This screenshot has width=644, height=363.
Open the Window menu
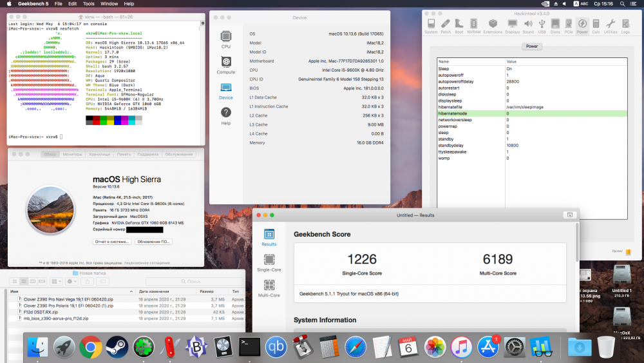pyautogui.click(x=109, y=4)
